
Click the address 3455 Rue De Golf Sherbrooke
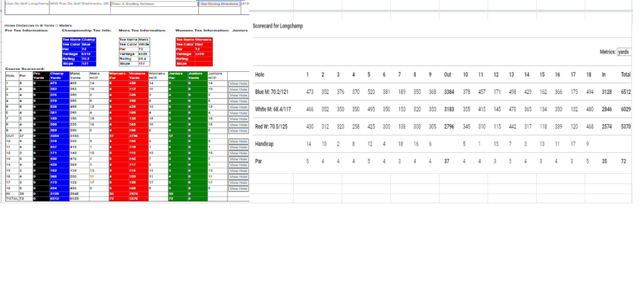(x=79, y=3)
